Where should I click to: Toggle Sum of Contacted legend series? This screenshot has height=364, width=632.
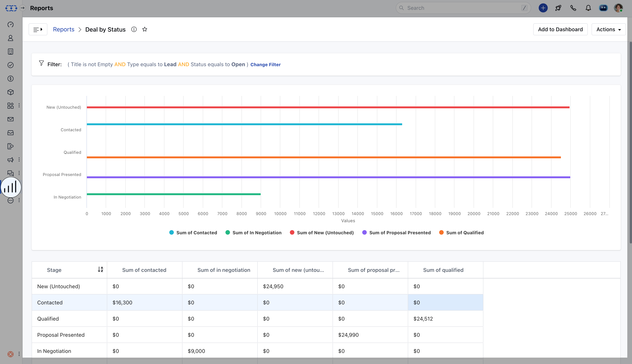[193, 233]
